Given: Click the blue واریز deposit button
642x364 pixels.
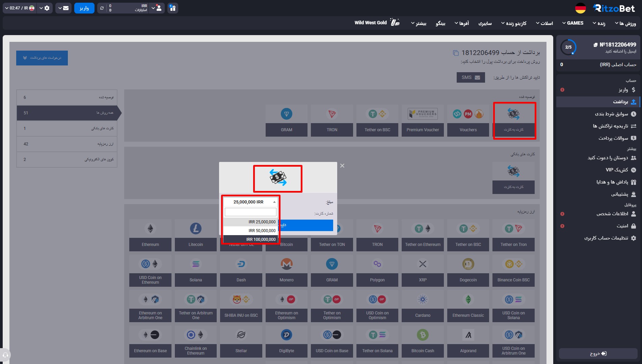Looking at the screenshot, I should click(84, 8).
